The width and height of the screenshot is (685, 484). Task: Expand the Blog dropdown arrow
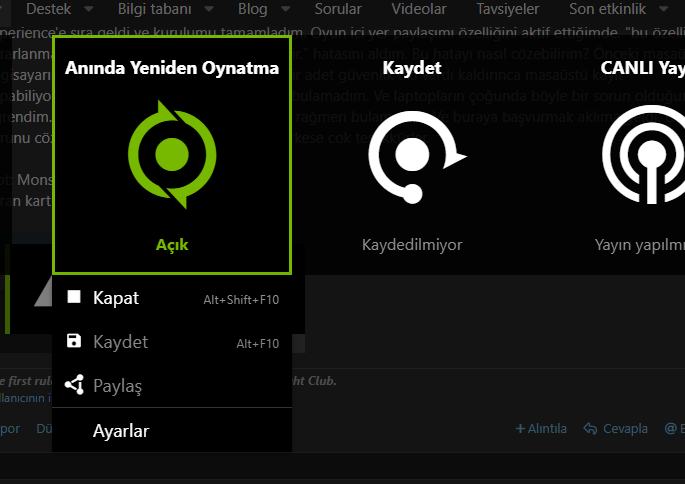click(x=287, y=9)
